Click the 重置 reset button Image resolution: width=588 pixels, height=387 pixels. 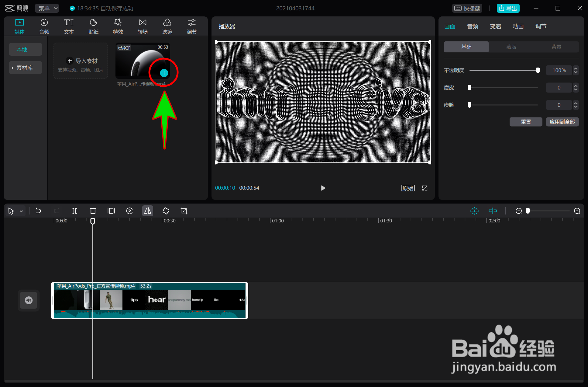coord(526,122)
